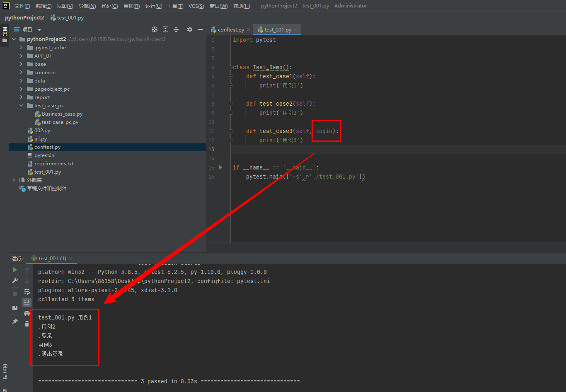
Task: Click the PyCharm logo icon
Action: [x=6, y=6]
